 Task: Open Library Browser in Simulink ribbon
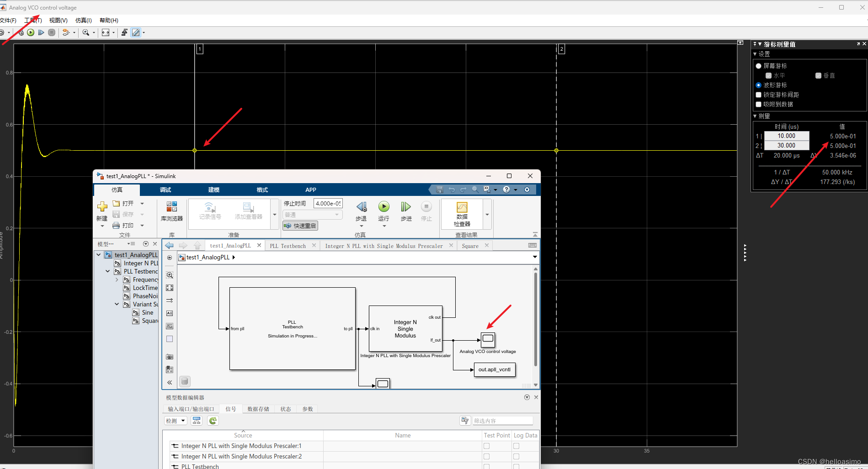(x=172, y=211)
